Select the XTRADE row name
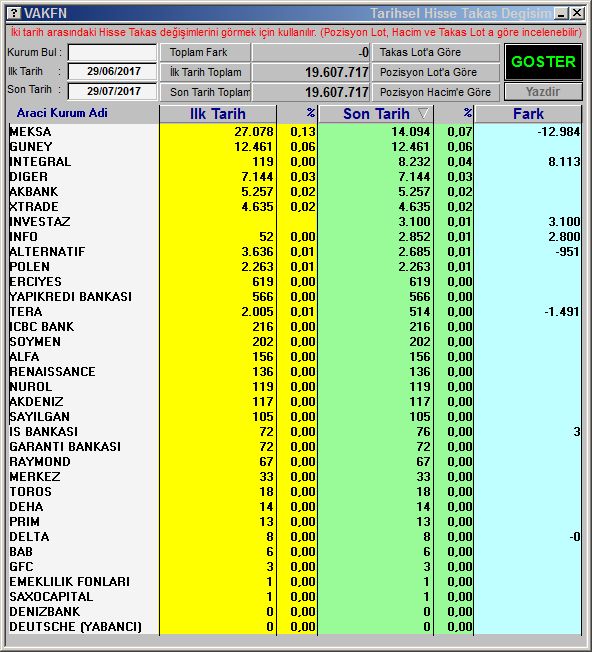The image size is (592, 652). click(x=34, y=207)
